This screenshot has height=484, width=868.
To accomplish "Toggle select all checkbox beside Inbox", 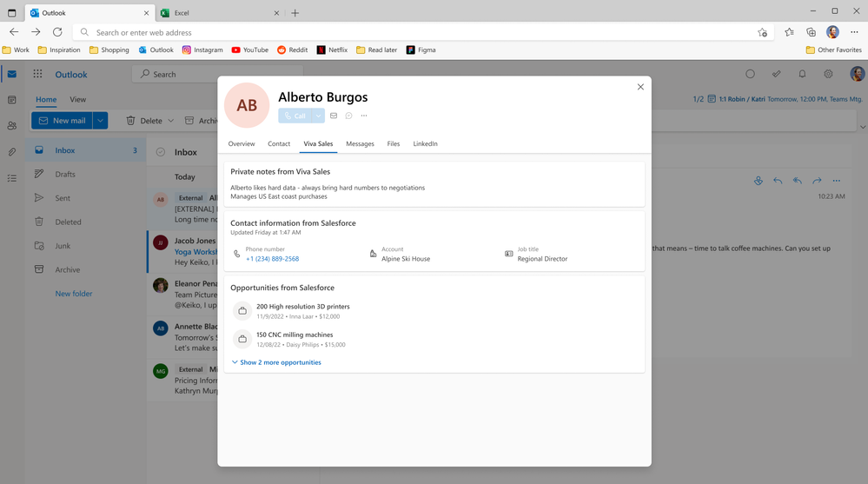I will pos(161,152).
